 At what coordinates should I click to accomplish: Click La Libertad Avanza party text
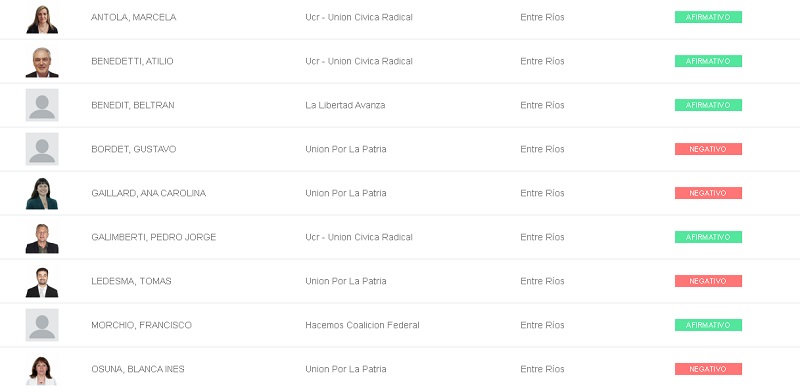click(x=345, y=105)
